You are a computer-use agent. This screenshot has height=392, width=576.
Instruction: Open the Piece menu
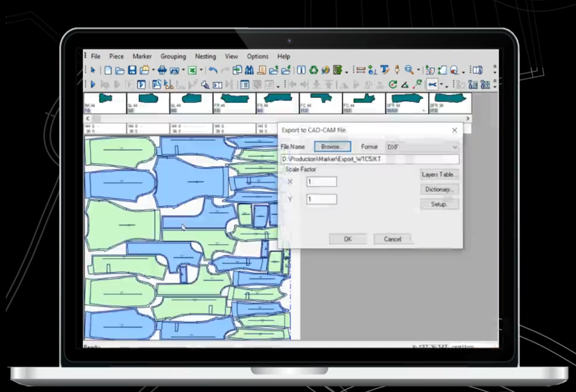click(116, 56)
